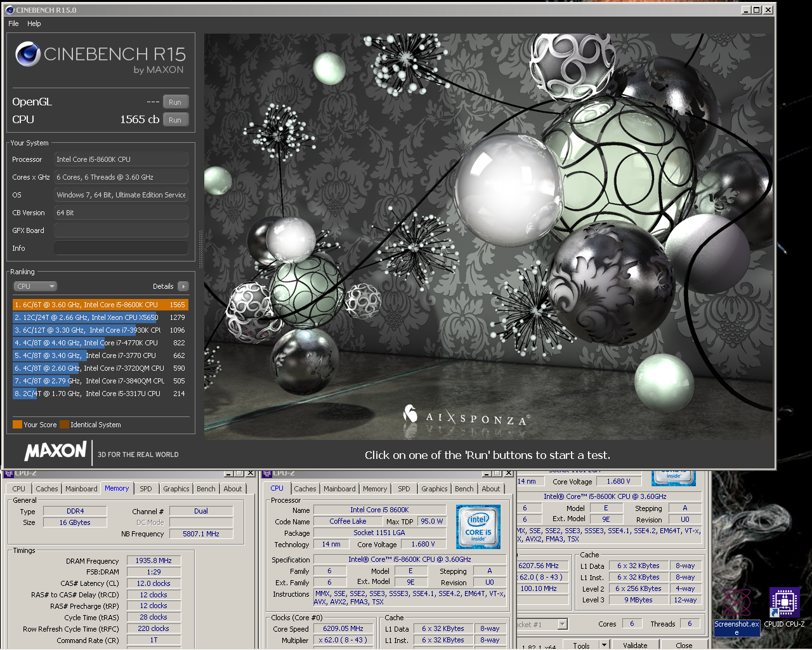
Task: Open the Ranking Details arrow button
Action: tap(183, 286)
